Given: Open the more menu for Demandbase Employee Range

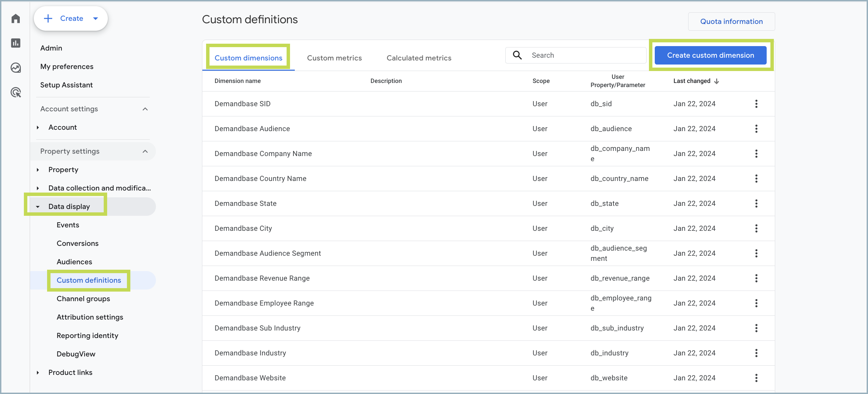Looking at the screenshot, I should point(756,303).
